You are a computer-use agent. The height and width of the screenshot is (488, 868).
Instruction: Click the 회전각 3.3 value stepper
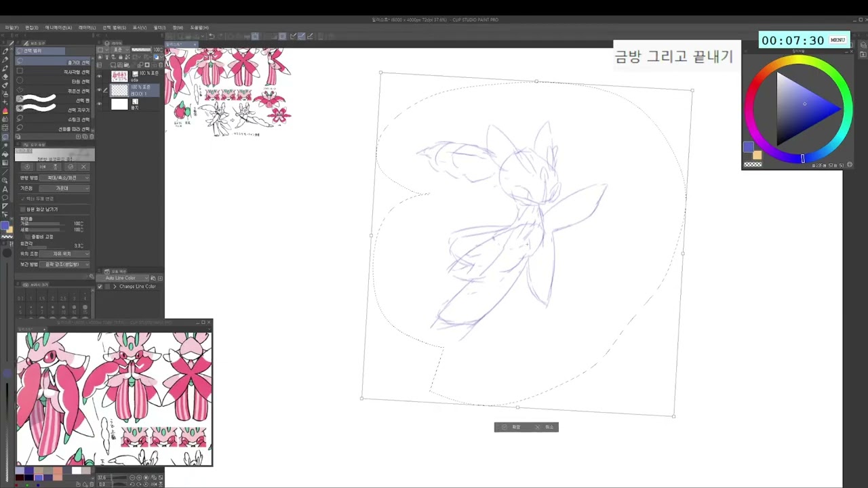coord(82,245)
